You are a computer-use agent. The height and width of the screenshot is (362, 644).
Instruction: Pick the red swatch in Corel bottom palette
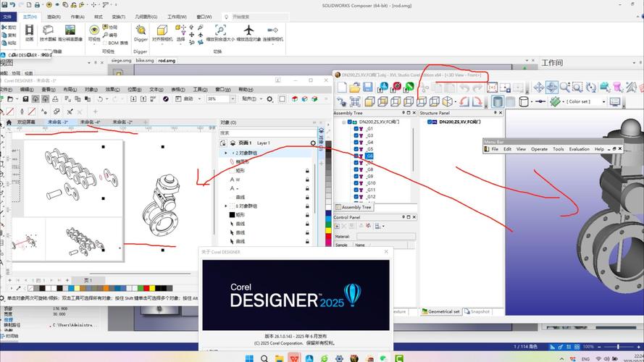pos(146,288)
